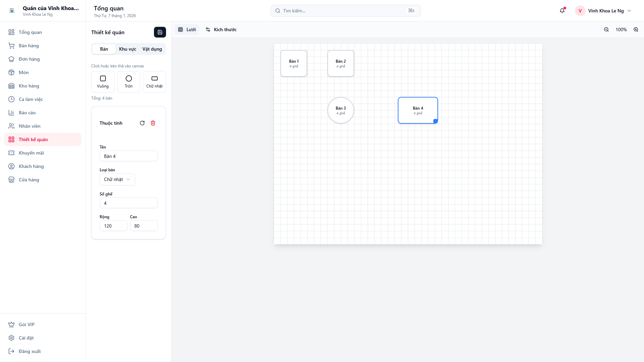Click the zoom out magnifier icon
This screenshot has width=644, height=362.
tap(606, 29)
